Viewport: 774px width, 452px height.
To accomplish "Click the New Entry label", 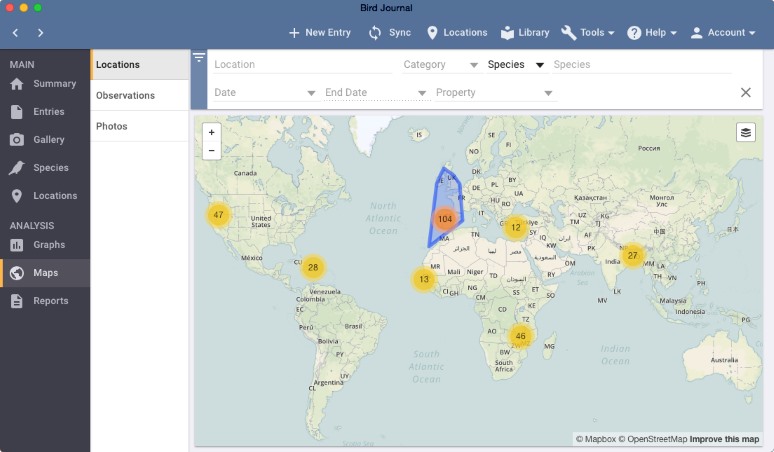I will [328, 33].
